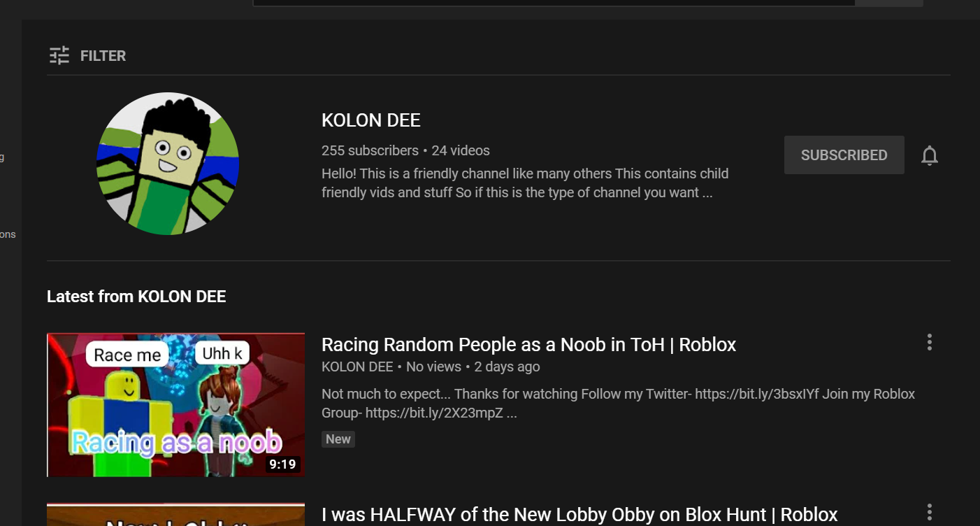The image size is (980, 526).
Task: Click the search button beside the search box
Action: (x=889, y=3)
